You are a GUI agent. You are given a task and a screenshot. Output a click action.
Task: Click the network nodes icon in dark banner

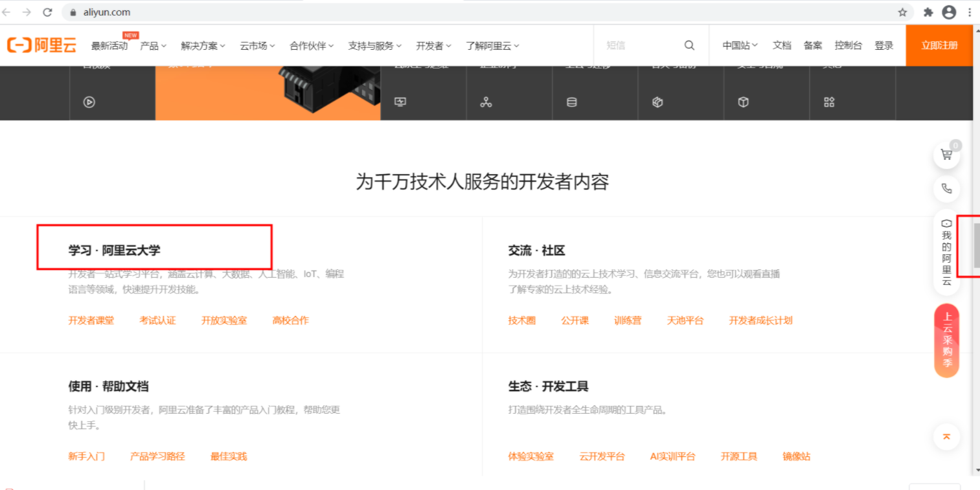[x=486, y=102]
